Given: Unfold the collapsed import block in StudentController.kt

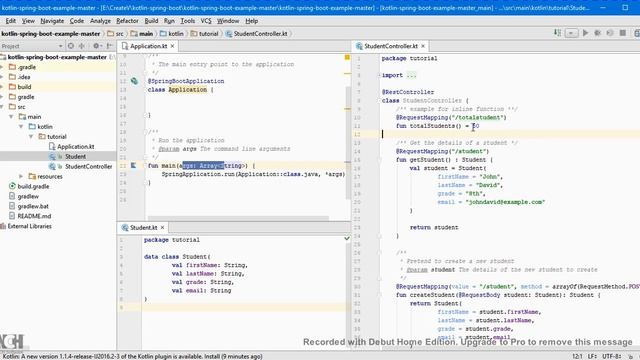Looking at the screenshot, I should click(379, 75).
